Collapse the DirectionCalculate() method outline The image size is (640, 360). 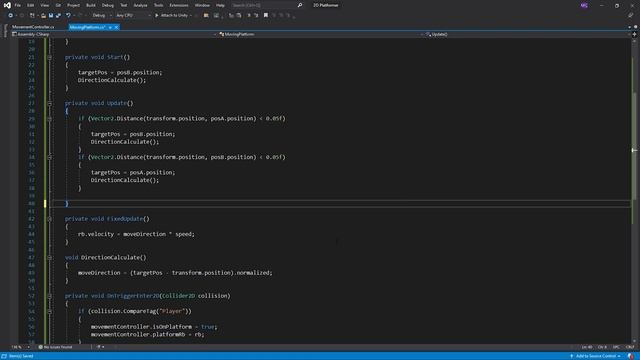pyautogui.click(x=50, y=258)
